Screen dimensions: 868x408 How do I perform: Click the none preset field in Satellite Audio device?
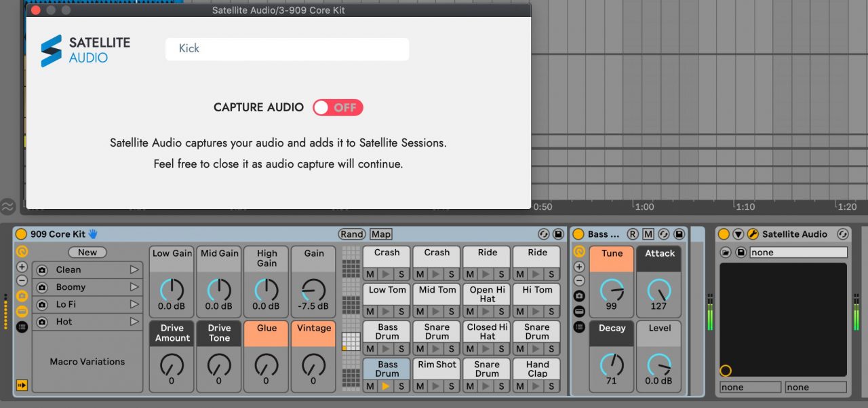pyautogui.click(x=798, y=253)
